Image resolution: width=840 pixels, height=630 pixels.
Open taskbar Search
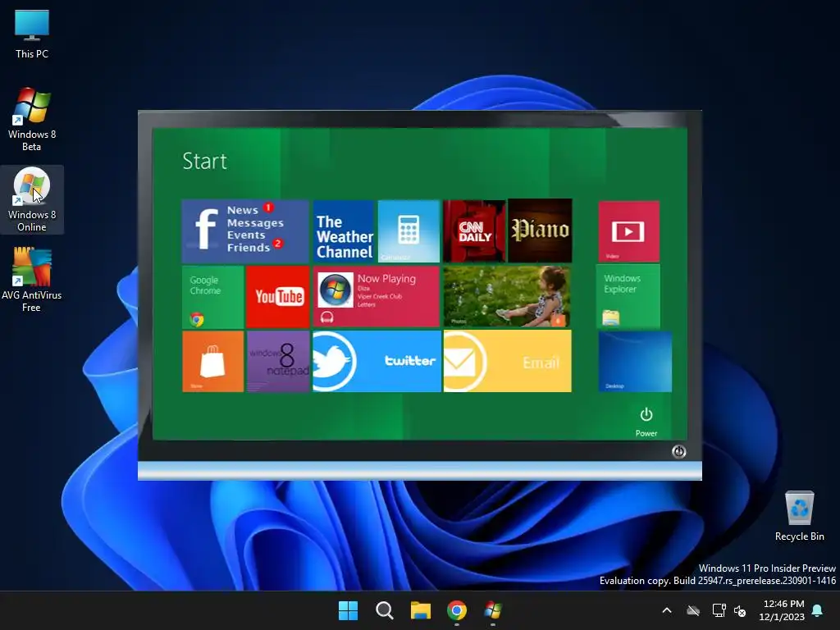(x=385, y=610)
